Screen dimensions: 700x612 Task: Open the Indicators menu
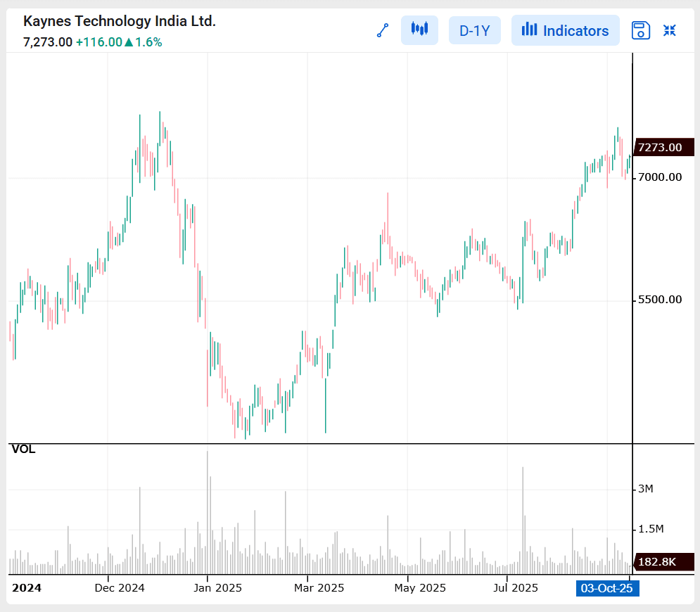tap(565, 30)
